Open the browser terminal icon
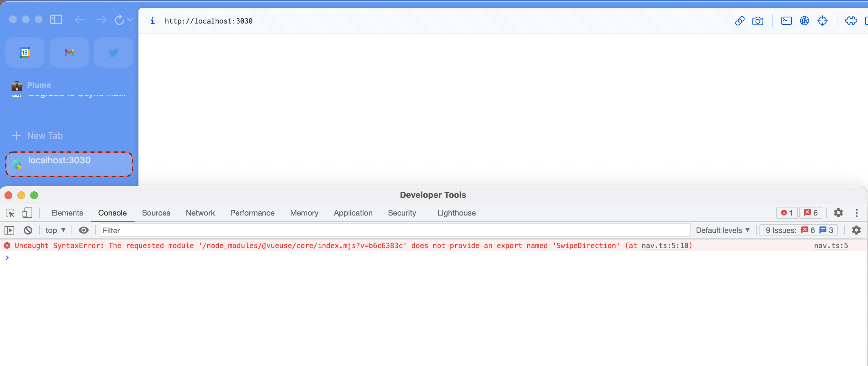The width and height of the screenshot is (868, 366). tap(786, 21)
